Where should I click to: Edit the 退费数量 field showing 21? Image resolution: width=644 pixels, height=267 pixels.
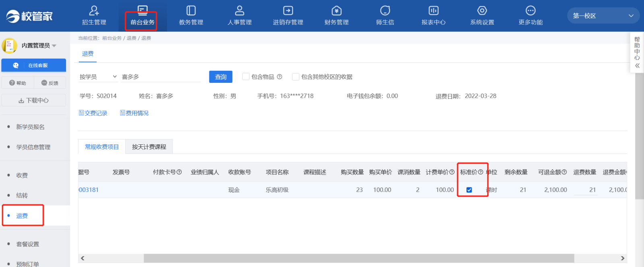[586, 190]
